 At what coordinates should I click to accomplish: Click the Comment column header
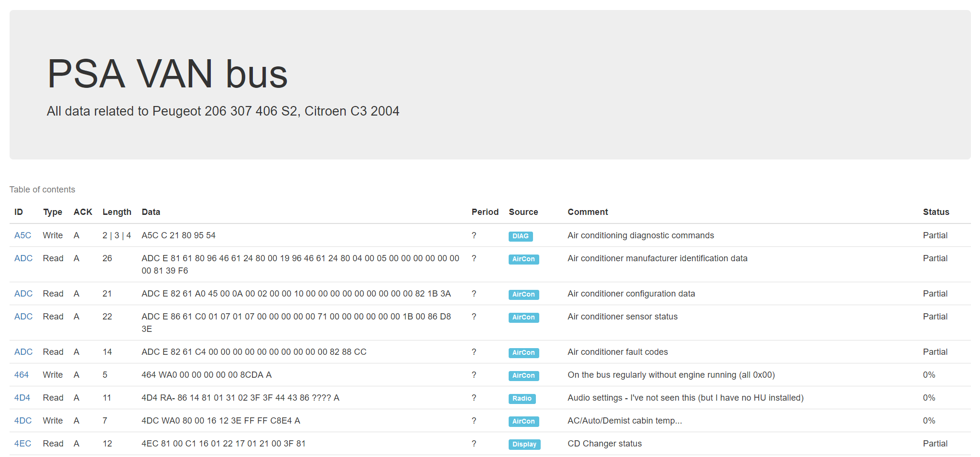tap(588, 212)
